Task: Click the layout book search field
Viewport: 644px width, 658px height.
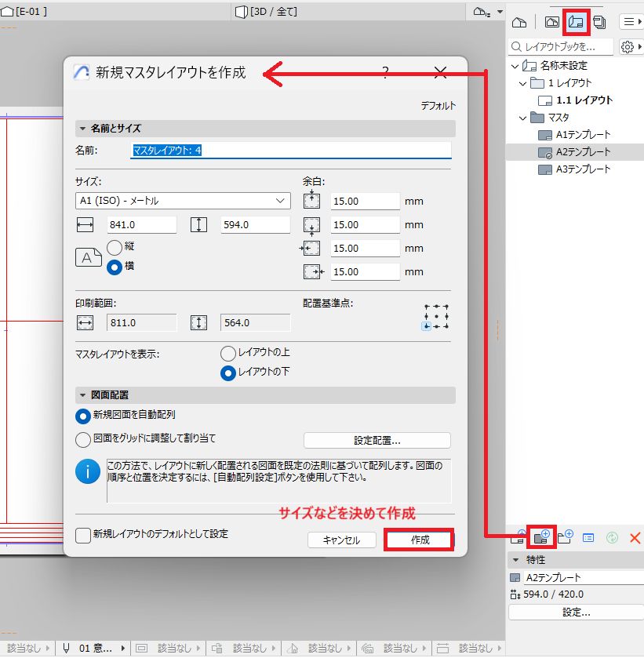Action: (x=561, y=47)
